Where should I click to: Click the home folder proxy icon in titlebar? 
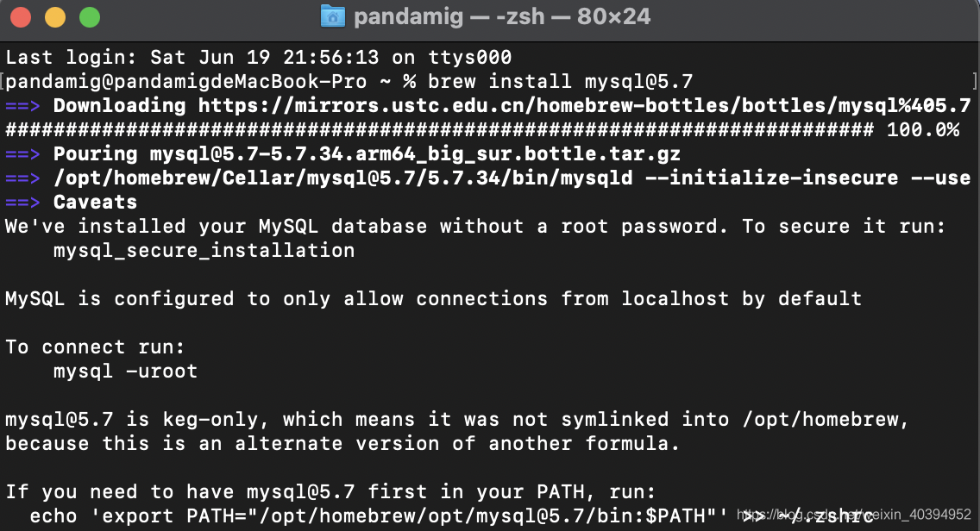point(332,16)
